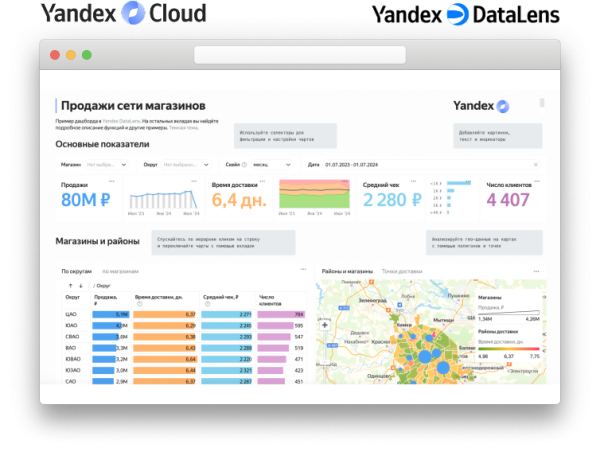The height and width of the screenshot is (452, 600).
Task: Open the Округ selector dropdown
Action: click(x=186, y=165)
